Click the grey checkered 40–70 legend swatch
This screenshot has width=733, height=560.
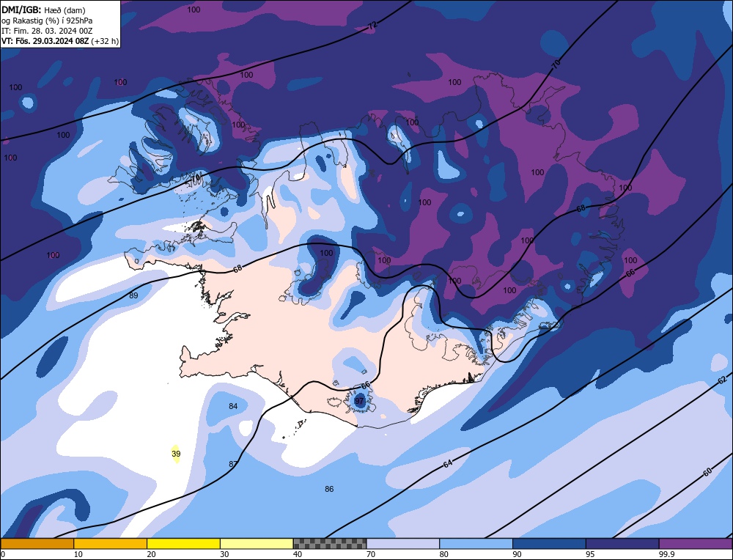(330, 544)
